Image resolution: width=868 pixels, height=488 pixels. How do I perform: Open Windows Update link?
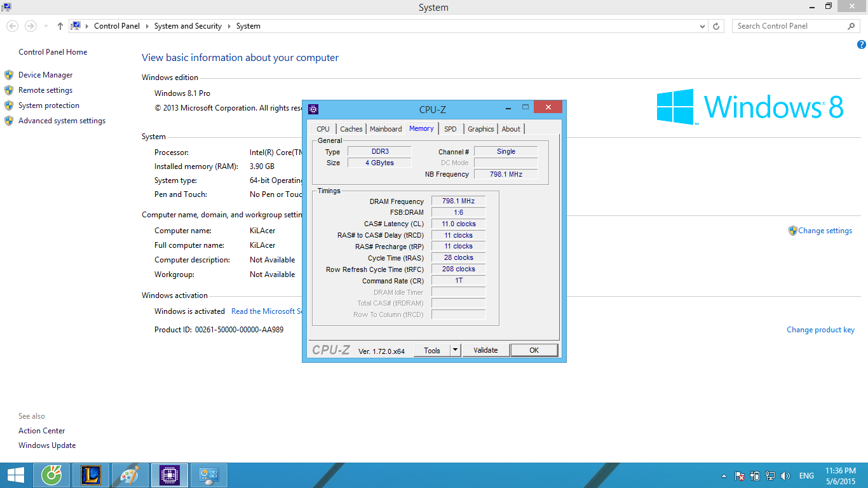[47, 445]
